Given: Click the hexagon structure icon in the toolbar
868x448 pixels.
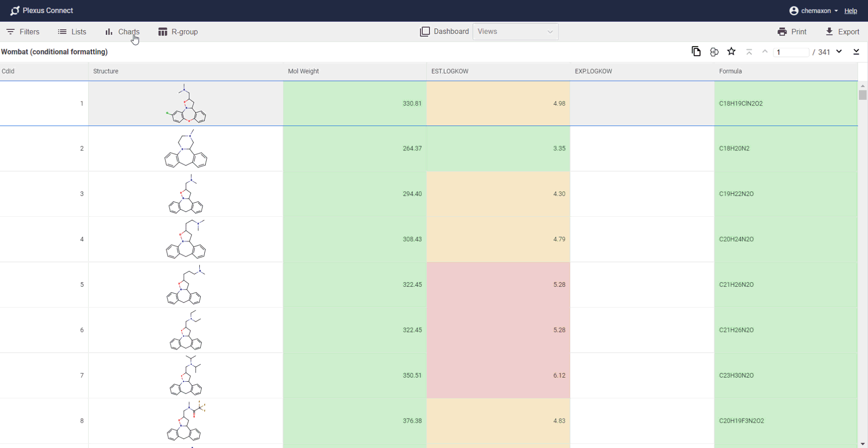Looking at the screenshot, I should (714, 52).
